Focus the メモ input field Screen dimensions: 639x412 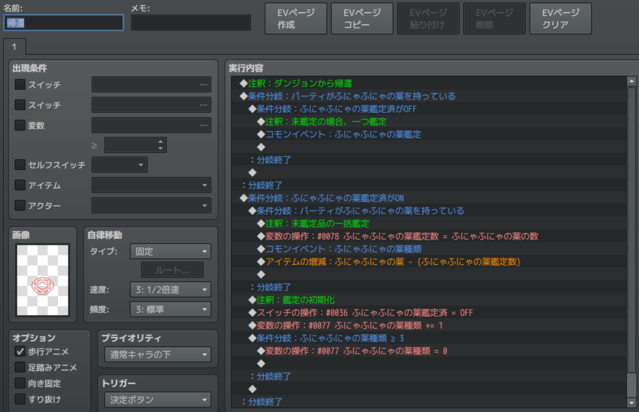point(191,23)
